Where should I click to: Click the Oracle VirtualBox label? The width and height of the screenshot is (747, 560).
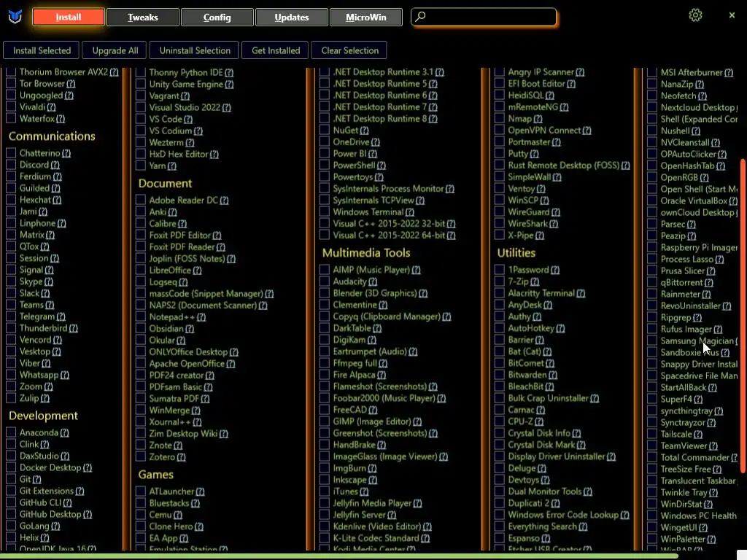click(694, 201)
